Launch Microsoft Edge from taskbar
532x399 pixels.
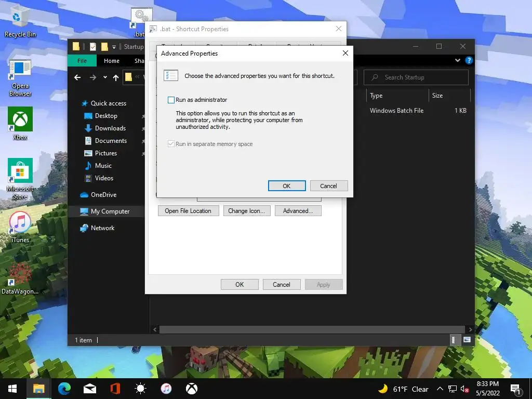[64, 389]
